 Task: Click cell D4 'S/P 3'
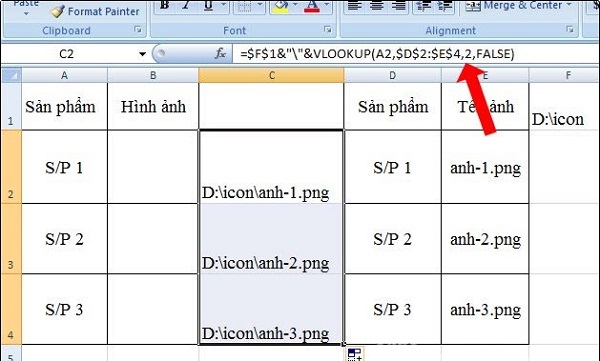pyautogui.click(x=393, y=309)
